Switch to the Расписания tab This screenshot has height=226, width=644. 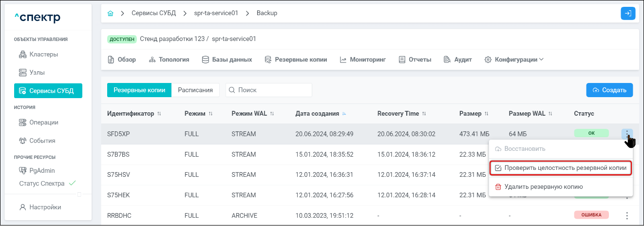195,90
